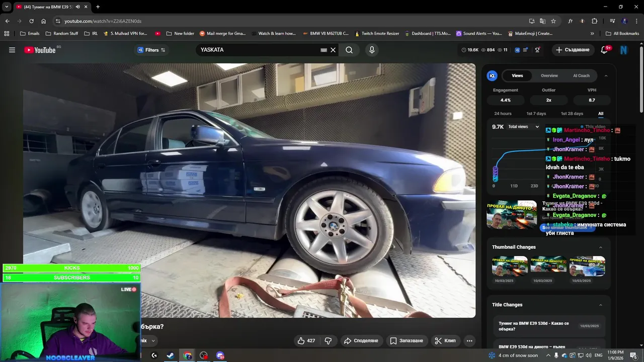This screenshot has height=362, width=644.
Task: Open the Chrome extensions puzzle icon
Action: coord(595,21)
